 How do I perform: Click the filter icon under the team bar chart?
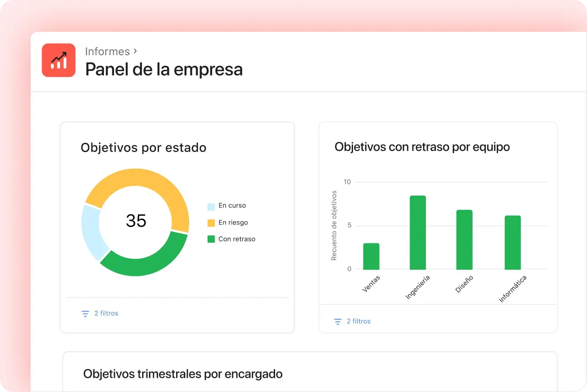(x=338, y=322)
